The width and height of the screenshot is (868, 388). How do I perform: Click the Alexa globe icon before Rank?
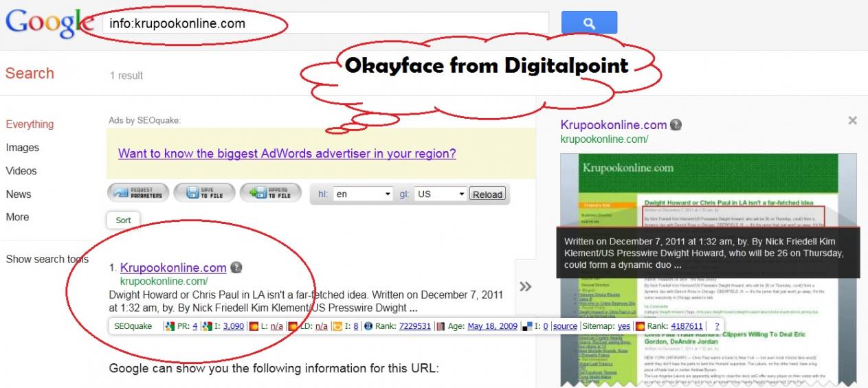[368, 327]
